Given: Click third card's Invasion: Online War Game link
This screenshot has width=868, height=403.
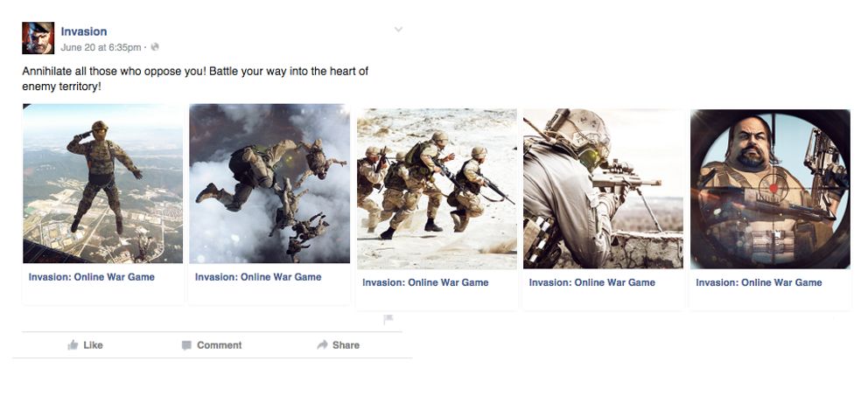Looking at the screenshot, I should tap(426, 282).
